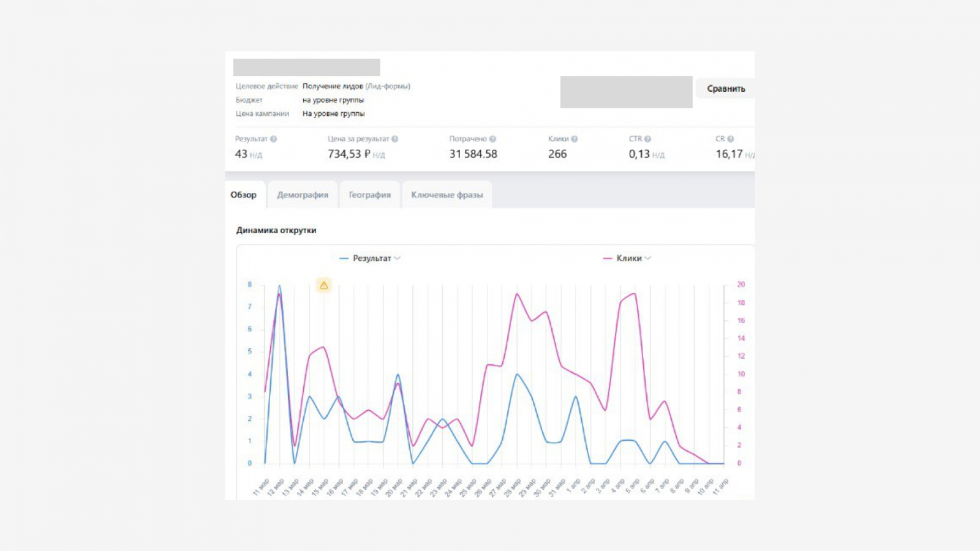Click the gray date range field
The height and width of the screenshot is (551, 980).
[x=626, y=92]
